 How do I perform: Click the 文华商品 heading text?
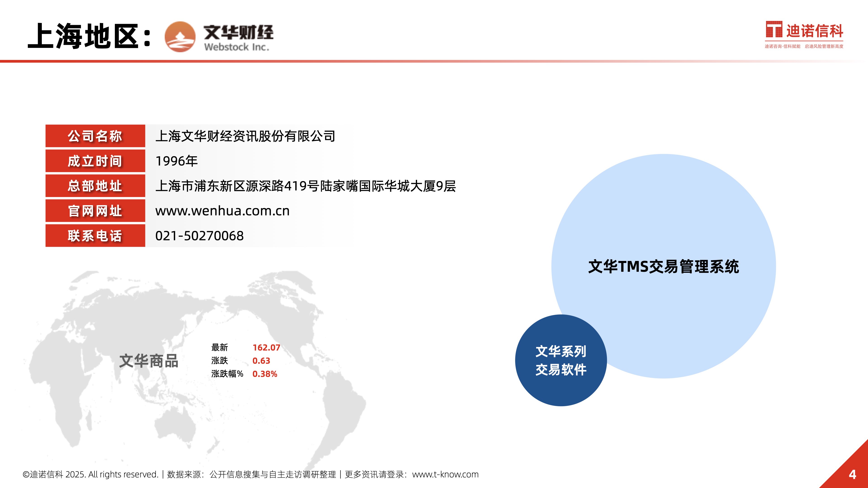(x=149, y=361)
